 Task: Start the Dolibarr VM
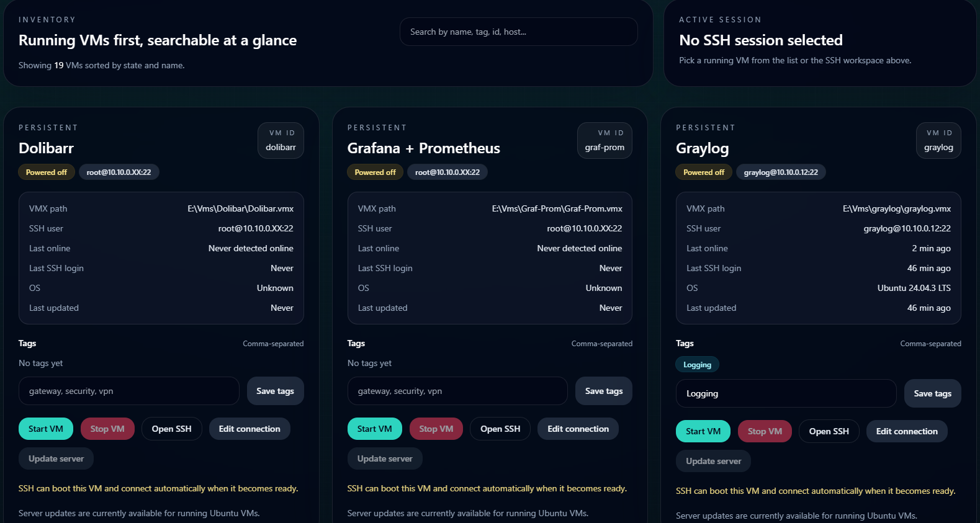(46, 429)
